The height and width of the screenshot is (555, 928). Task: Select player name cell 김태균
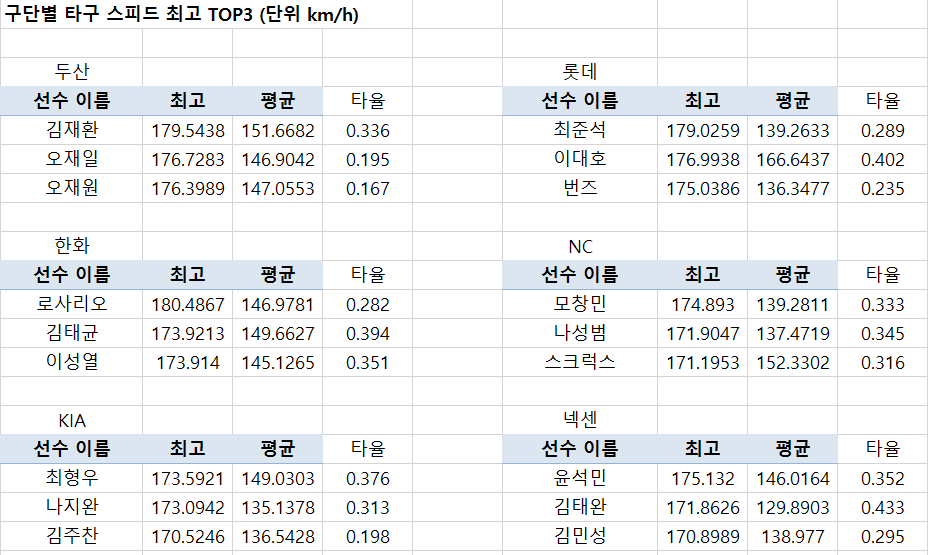pyautogui.click(x=72, y=333)
